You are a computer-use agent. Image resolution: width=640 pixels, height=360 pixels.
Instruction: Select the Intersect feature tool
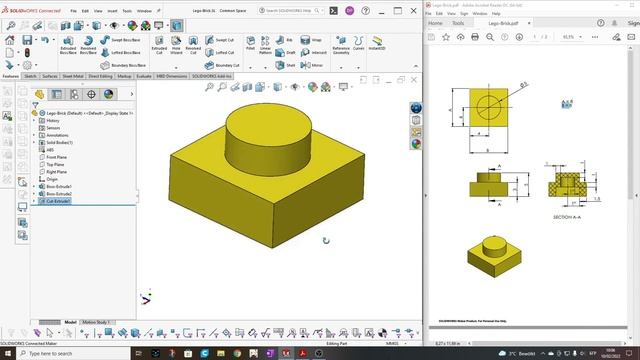pos(313,53)
